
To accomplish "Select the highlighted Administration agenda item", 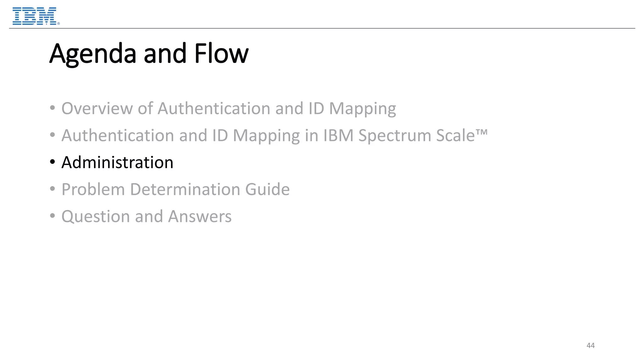I will pyautogui.click(x=117, y=162).
